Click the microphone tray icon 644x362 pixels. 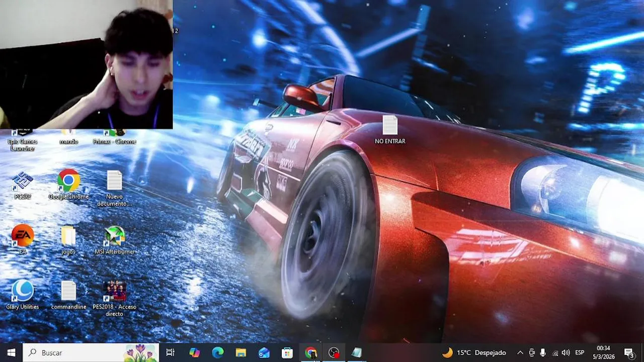(x=543, y=352)
